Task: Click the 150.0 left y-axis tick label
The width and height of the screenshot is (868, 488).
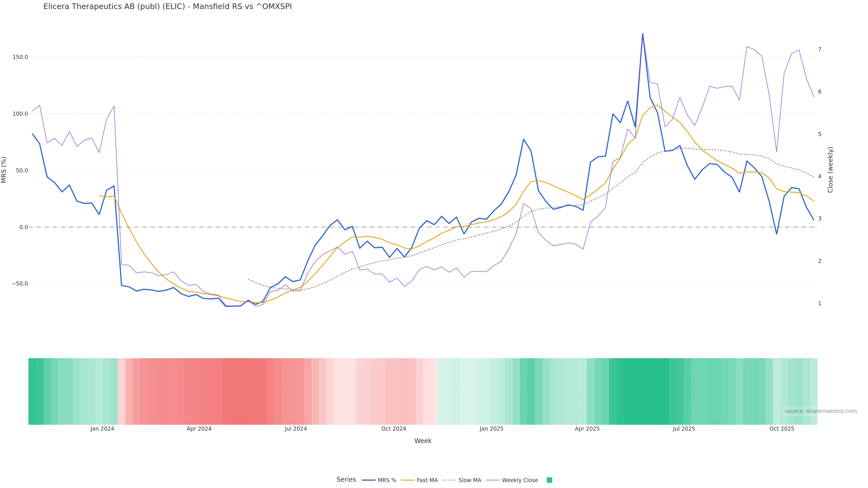Action: click(20, 57)
